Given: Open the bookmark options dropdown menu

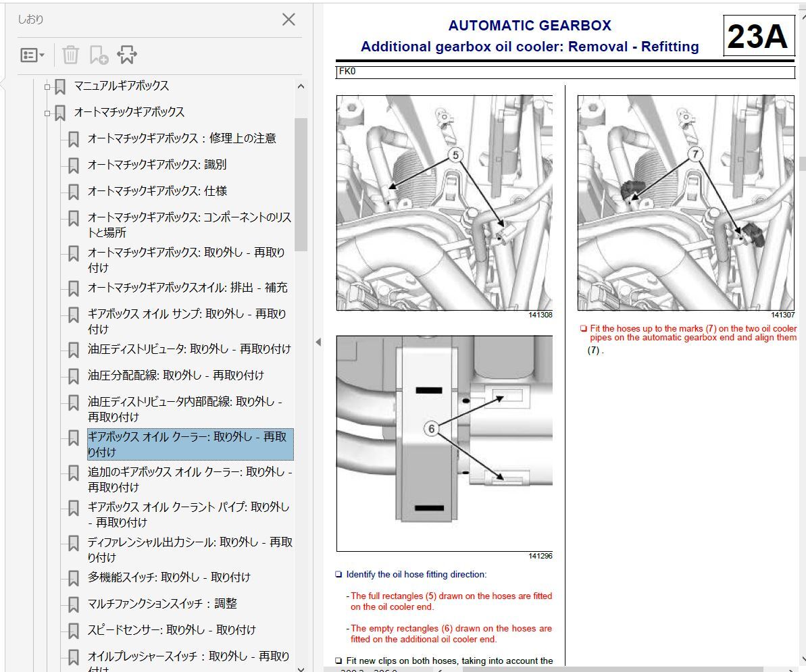Looking at the screenshot, I should (32, 55).
